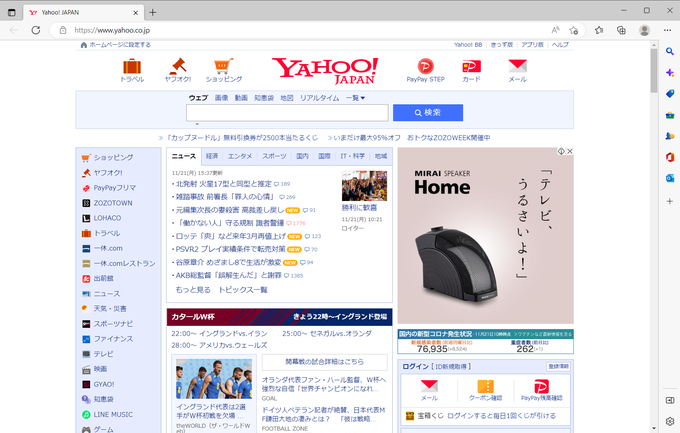The width and height of the screenshot is (680, 433).
Task: Open the ホームページに設定する link
Action: [x=120, y=45]
